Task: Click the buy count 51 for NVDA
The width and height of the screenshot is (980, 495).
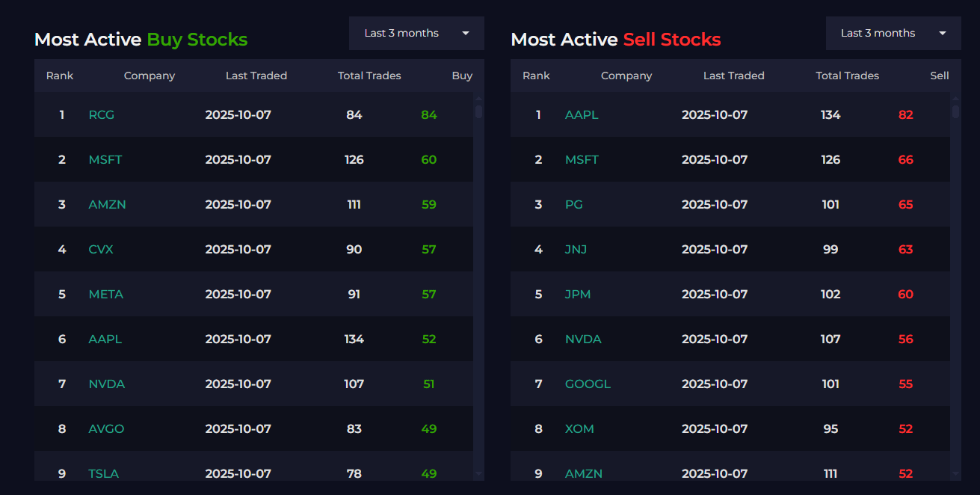Action: pyautogui.click(x=429, y=384)
